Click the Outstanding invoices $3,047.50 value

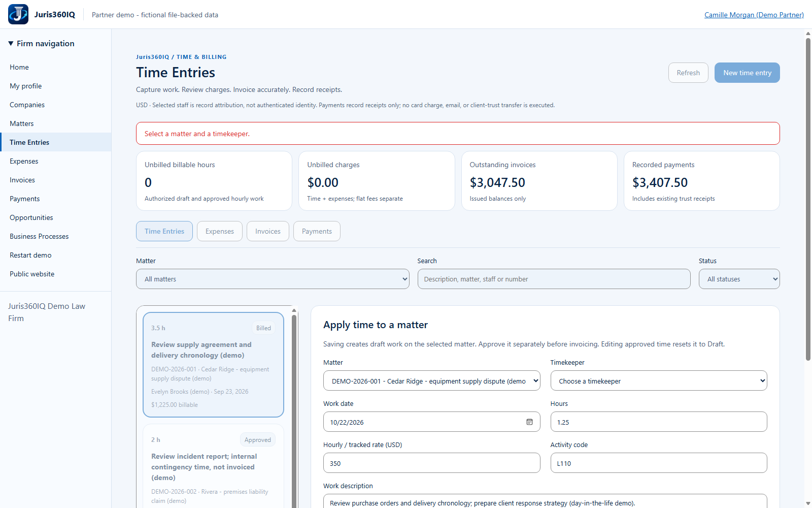point(497,182)
